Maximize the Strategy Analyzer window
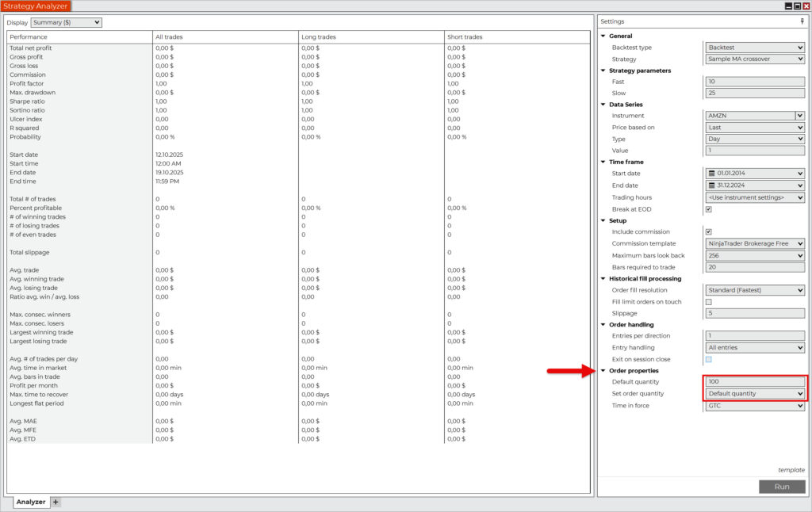This screenshot has width=812, height=512. pos(797,6)
